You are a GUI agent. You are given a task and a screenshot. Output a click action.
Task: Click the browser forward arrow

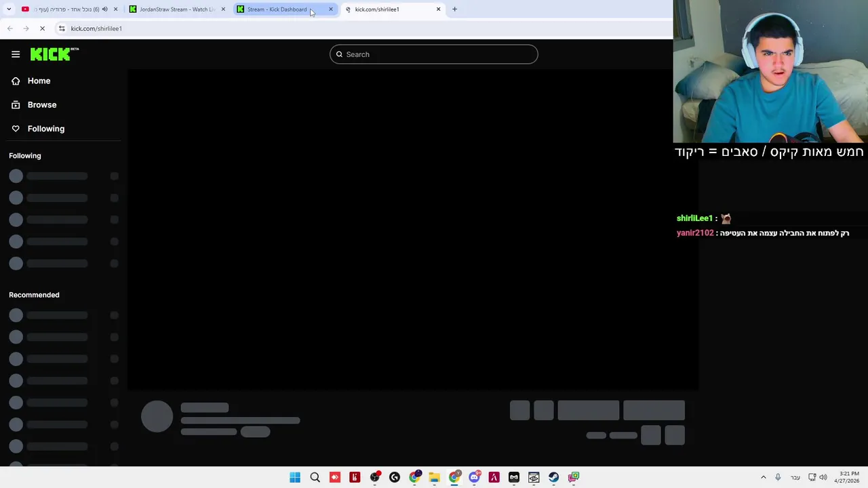click(x=26, y=28)
